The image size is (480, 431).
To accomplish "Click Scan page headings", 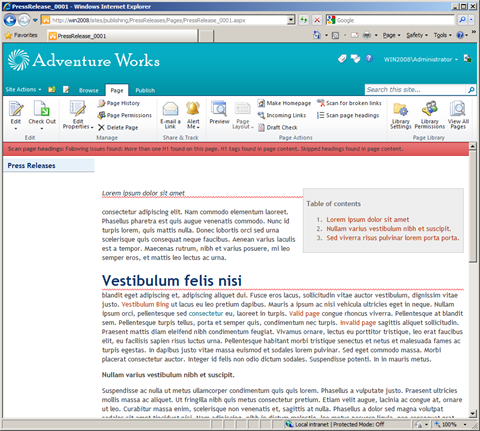I will tap(348, 115).
